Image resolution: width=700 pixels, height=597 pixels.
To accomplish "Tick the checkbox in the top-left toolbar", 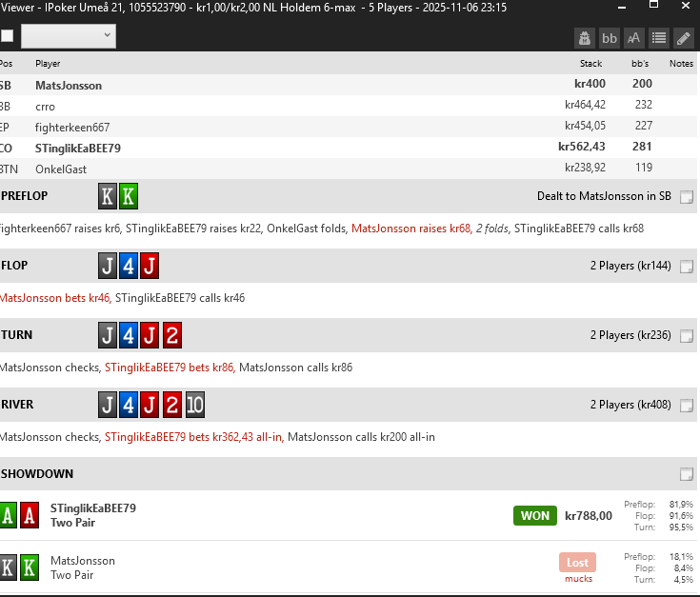I will [x=8, y=36].
